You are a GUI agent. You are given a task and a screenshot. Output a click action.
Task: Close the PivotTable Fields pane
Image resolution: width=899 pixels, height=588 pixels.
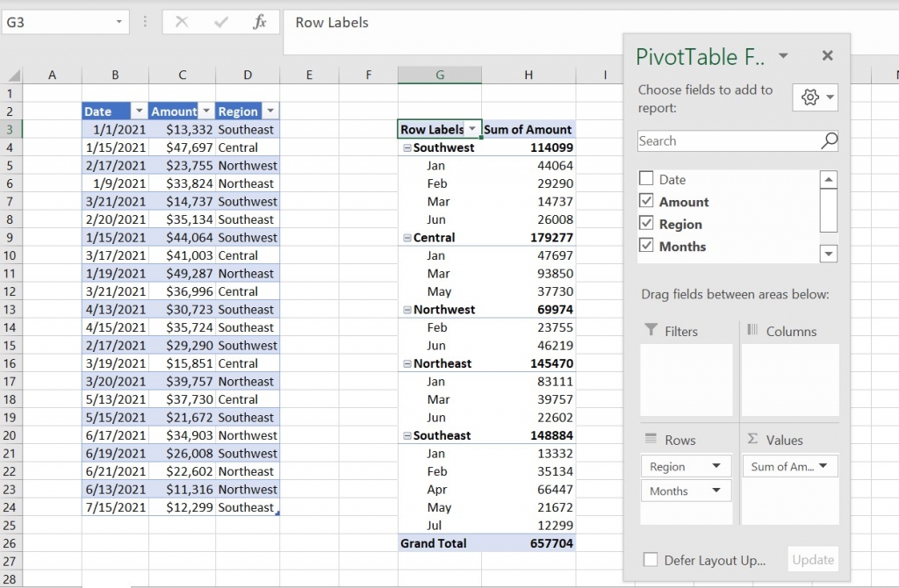[826, 55]
